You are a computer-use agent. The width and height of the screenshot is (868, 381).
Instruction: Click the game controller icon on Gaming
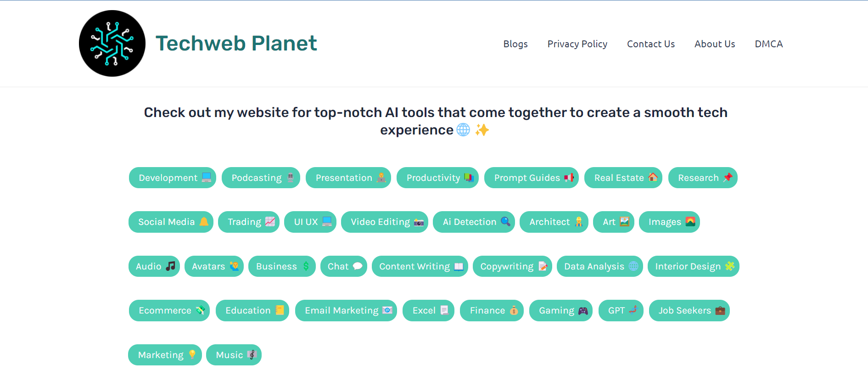pos(583,311)
